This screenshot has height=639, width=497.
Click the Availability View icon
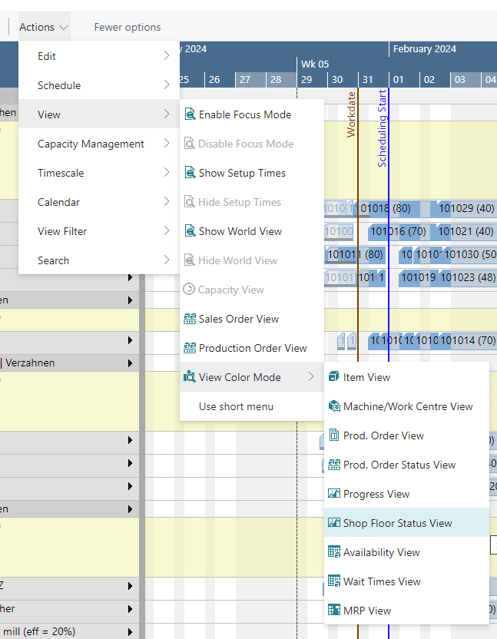pyautogui.click(x=334, y=552)
